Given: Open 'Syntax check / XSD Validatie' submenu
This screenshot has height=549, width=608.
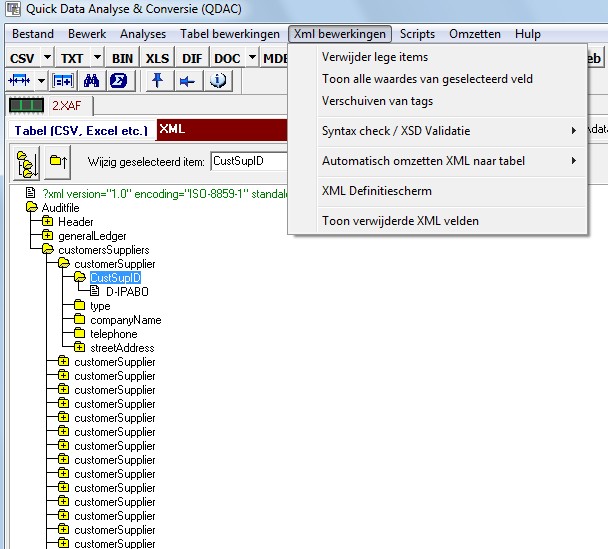Looking at the screenshot, I should (395, 131).
